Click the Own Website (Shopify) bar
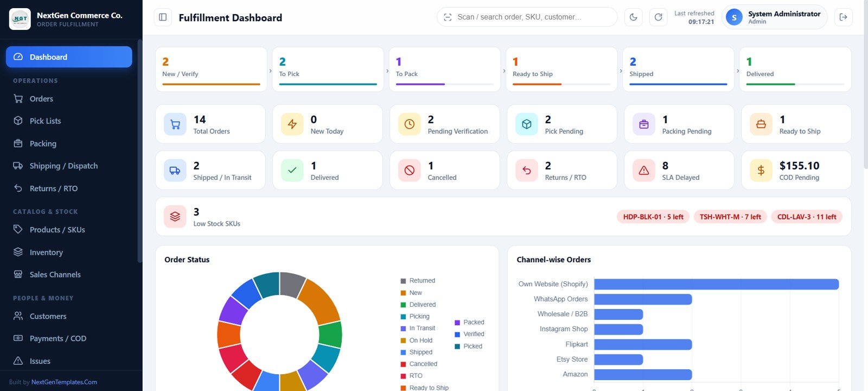The image size is (868, 391). point(717,284)
